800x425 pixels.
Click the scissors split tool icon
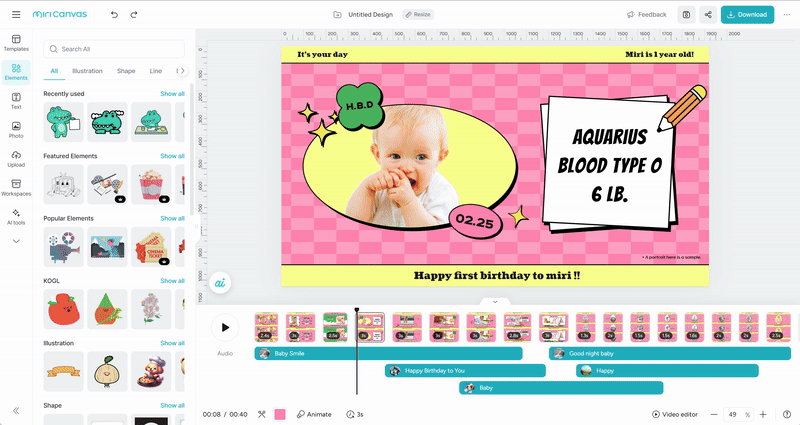coord(261,414)
